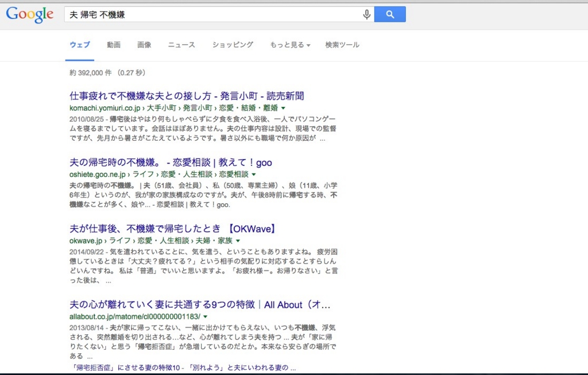Expand arrow next to komachi.yomiuri.co.jp URL
This screenshot has width=588, height=375.
pyautogui.click(x=283, y=108)
